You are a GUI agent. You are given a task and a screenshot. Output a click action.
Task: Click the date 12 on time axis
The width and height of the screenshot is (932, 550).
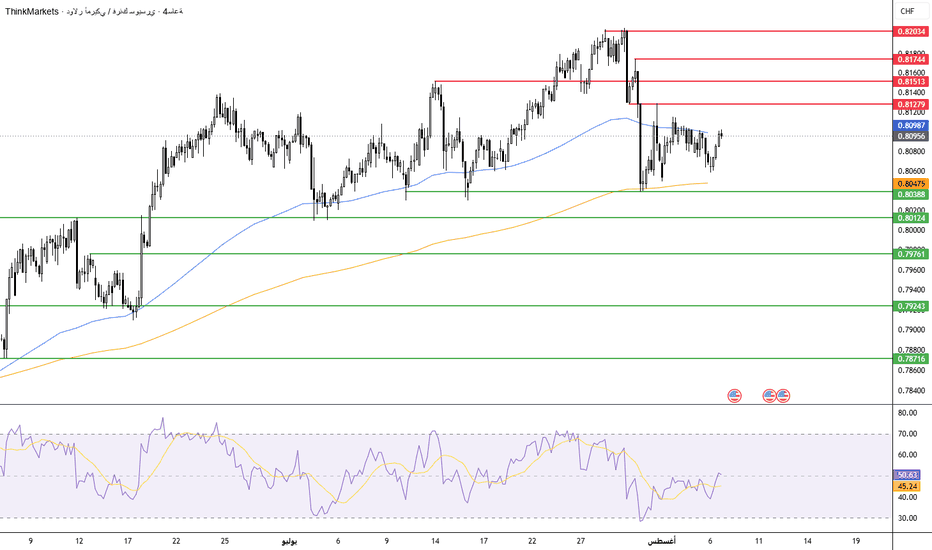point(79,541)
